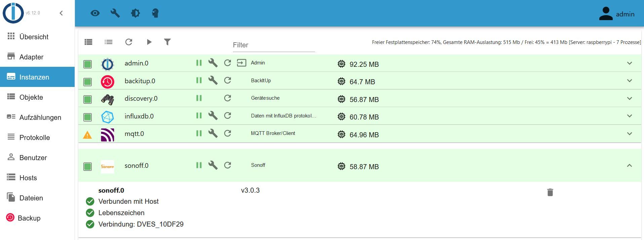Pause the discovery.0 instance

[199, 98]
